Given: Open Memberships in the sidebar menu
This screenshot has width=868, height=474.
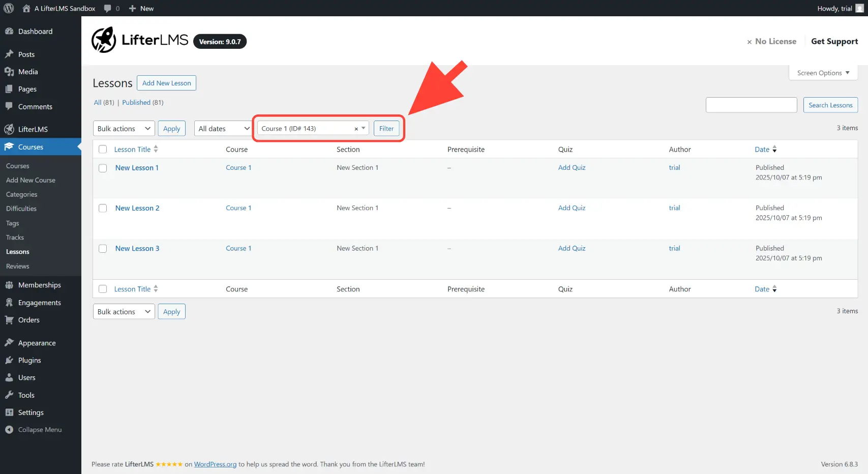Looking at the screenshot, I should pyautogui.click(x=39, y=285).
